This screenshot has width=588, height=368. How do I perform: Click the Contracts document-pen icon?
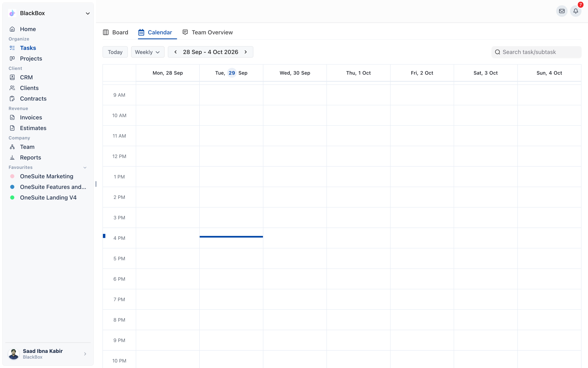[x=12, y=99]
